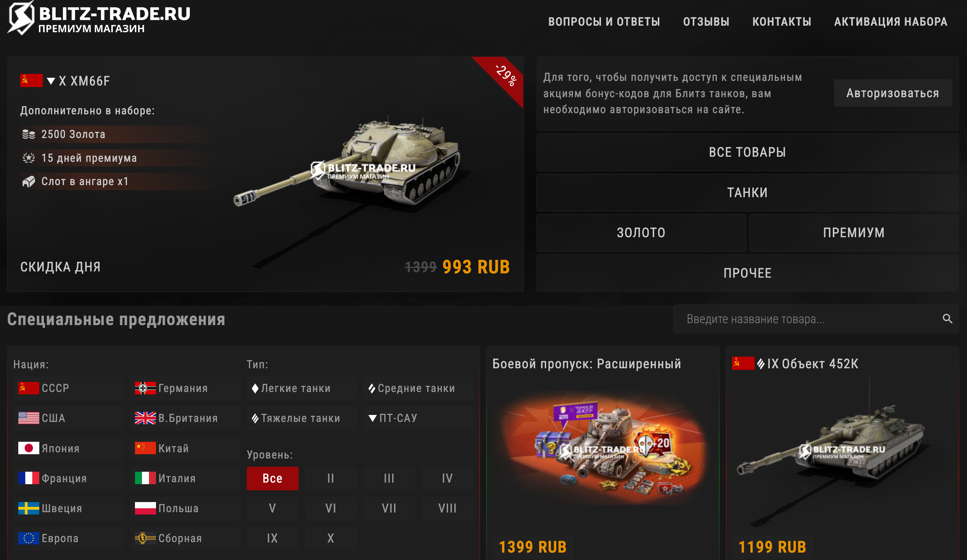The width and height of the screenshot is (967, 560).
Task: Open the ТАНКИ category
Action: pos(748,192)
